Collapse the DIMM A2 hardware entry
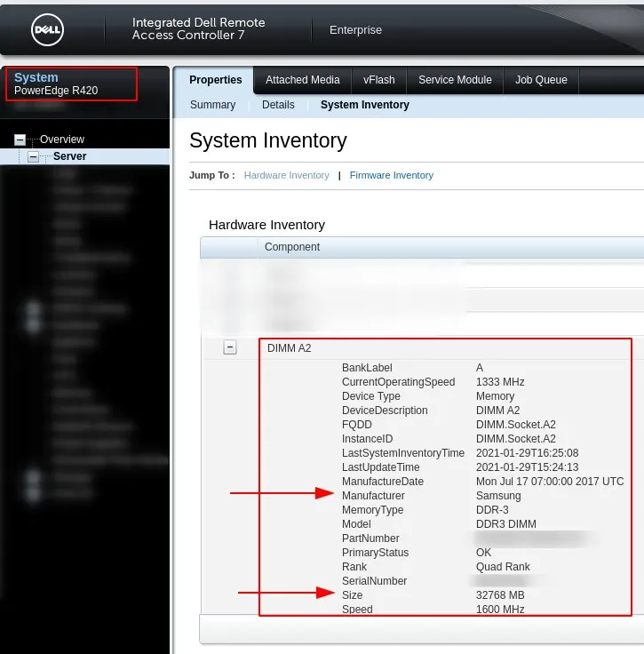 pyautogui.click(x=230, y=348)
